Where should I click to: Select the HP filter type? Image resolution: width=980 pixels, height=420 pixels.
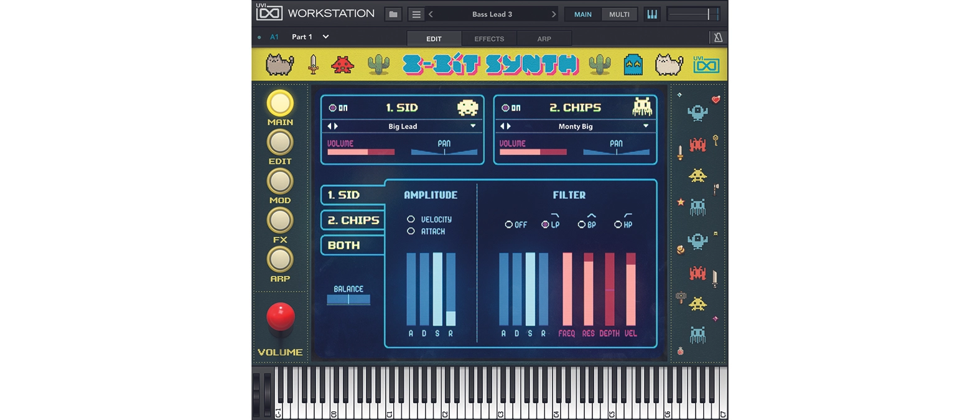pyautogui.click(x=618, y=225)
